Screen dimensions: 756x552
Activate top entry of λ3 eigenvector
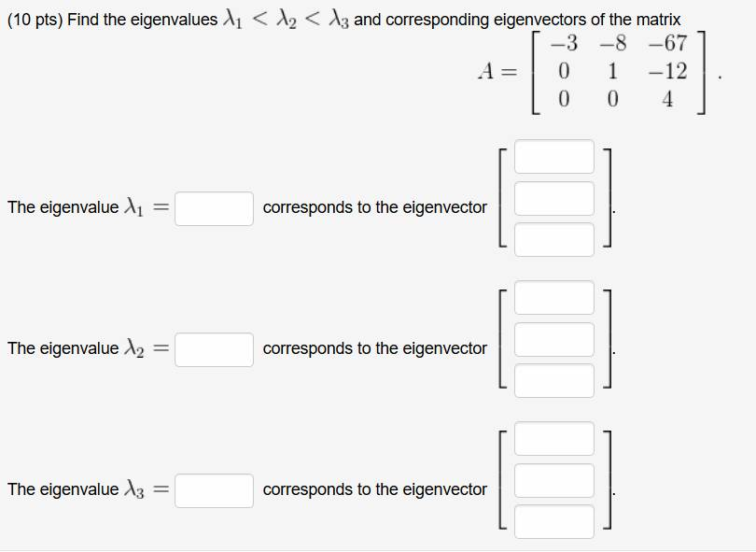(x=554, y=439)
